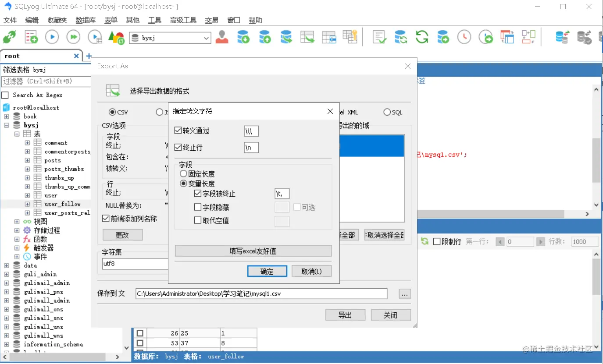Expand the gulimall_oms database node
Viewport: 603px width, 364px height.
coord(7,309)
